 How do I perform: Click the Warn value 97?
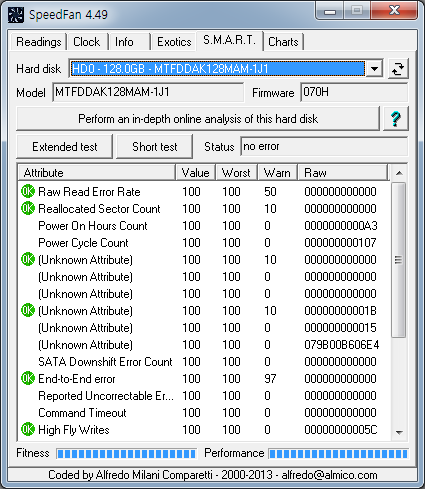[x=270, y=379]
